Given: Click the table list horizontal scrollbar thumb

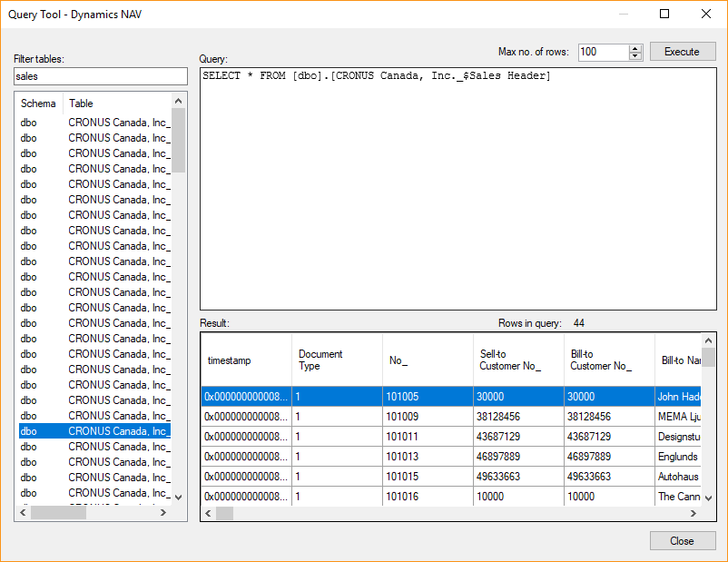Looking at the screenshot, I should click(x=58, y=513).
